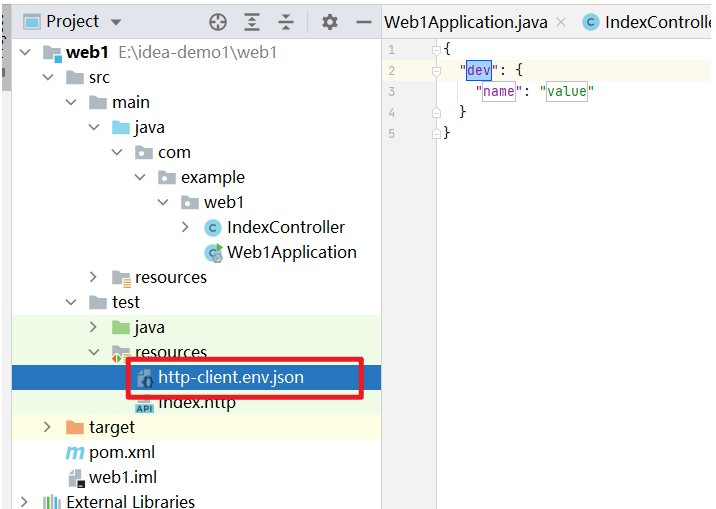Click the Web1Application run class icon
The image size is (716, 509).
(212, 253)
